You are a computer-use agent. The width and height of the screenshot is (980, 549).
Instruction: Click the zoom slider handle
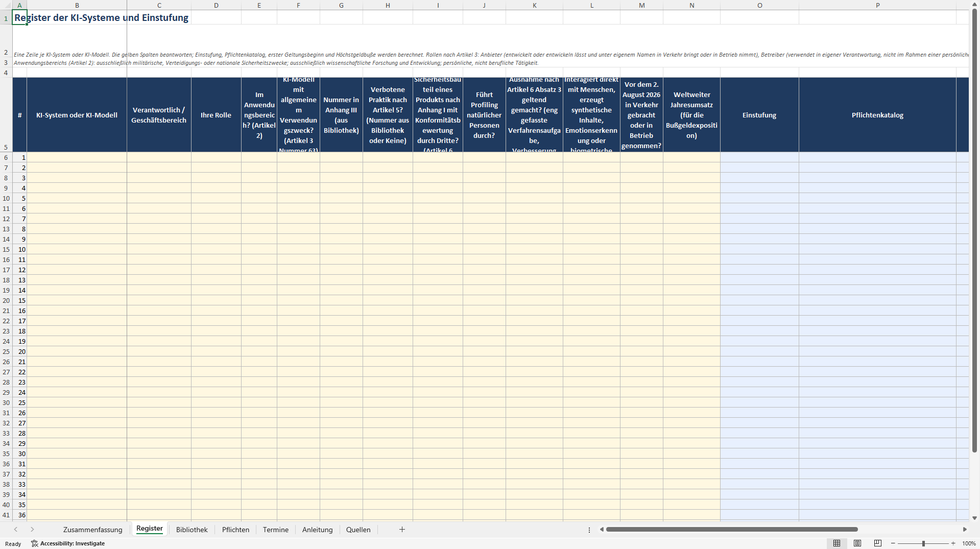click(923, 543)
